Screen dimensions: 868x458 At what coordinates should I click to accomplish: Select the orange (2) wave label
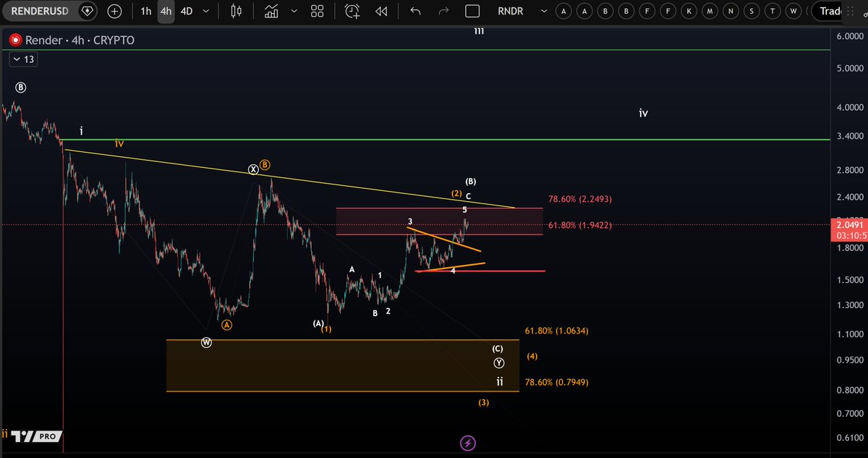point(456,194)
